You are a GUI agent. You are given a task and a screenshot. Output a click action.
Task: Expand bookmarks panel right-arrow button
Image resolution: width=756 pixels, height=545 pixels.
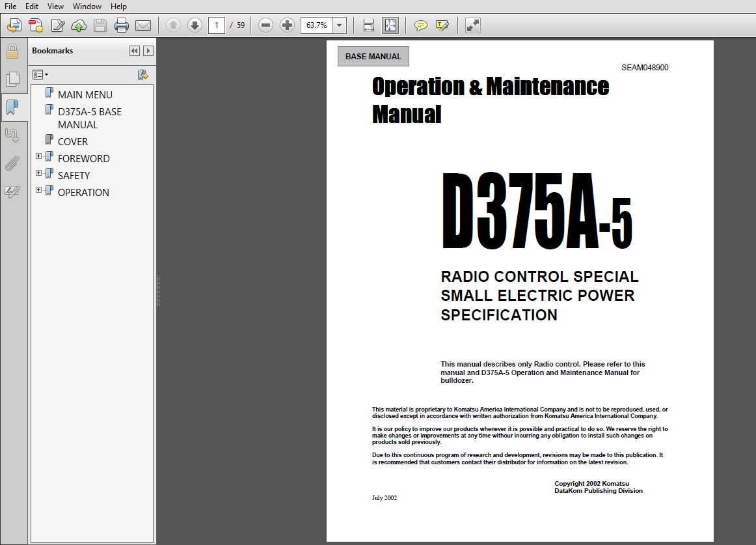point(148,51)
